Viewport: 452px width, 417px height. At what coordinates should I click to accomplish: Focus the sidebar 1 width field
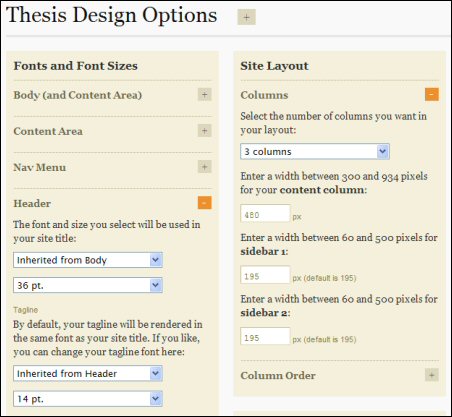click(x=265, y=275)
